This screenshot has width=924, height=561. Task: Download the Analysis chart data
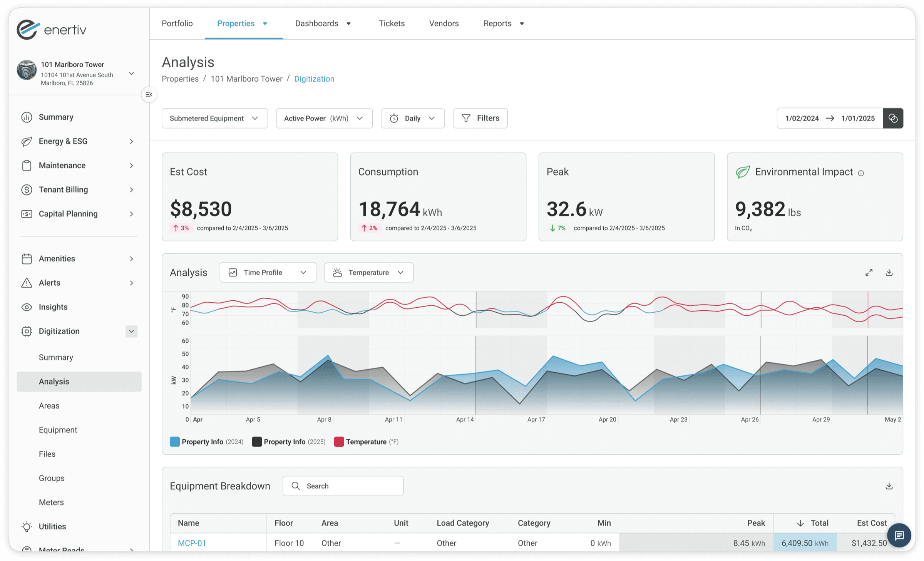tap(889, 273)
